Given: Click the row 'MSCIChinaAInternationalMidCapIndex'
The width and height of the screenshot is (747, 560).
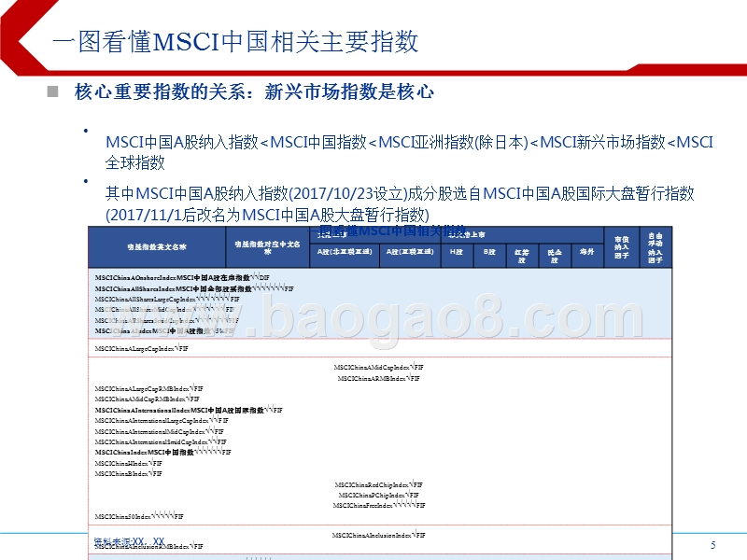Looking at the screenshot, I should [159, 431].
